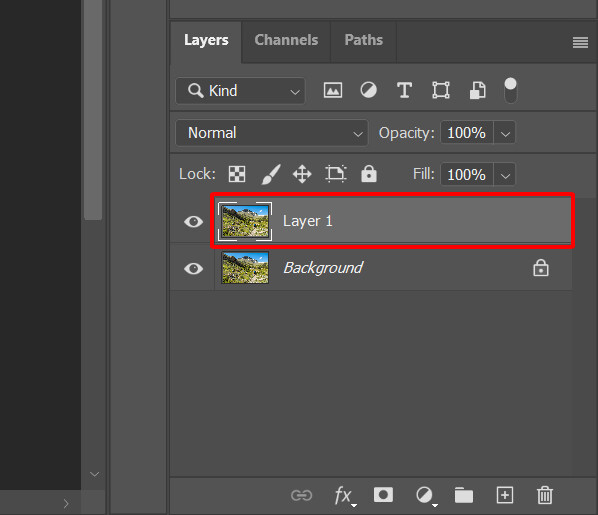The image size is (598, 515).
Task: Hide the Background layer eye icon
Action: pos(193,269)
